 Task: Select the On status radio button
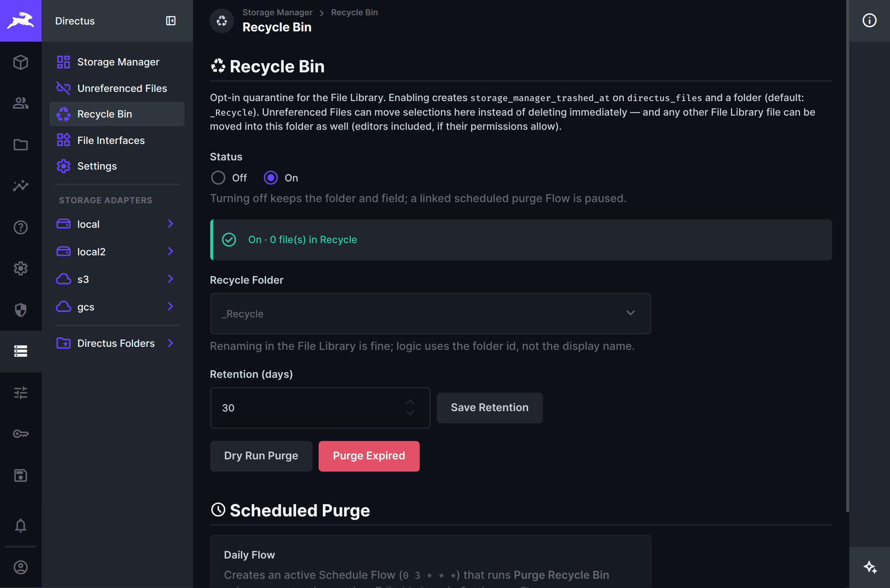[x=271, y=178]
